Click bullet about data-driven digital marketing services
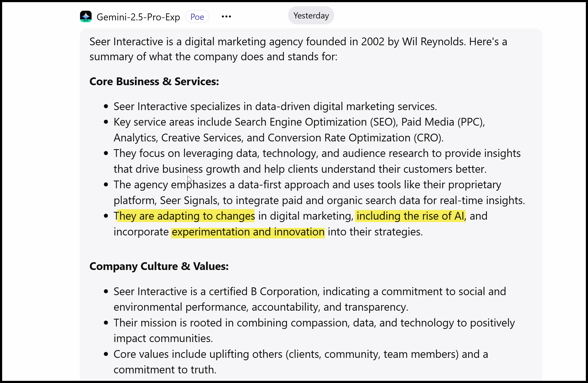 pyautogui.click(x=275, y=107)
